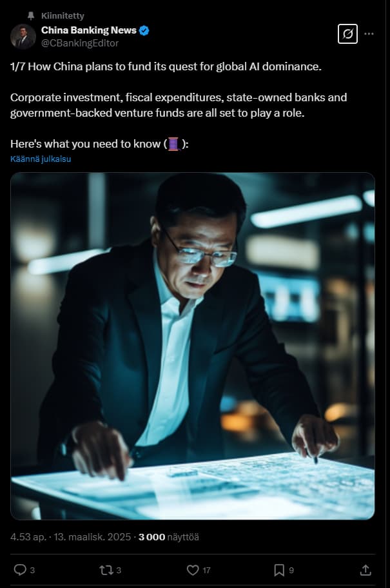Click the reply count number 3

(32, 571)
